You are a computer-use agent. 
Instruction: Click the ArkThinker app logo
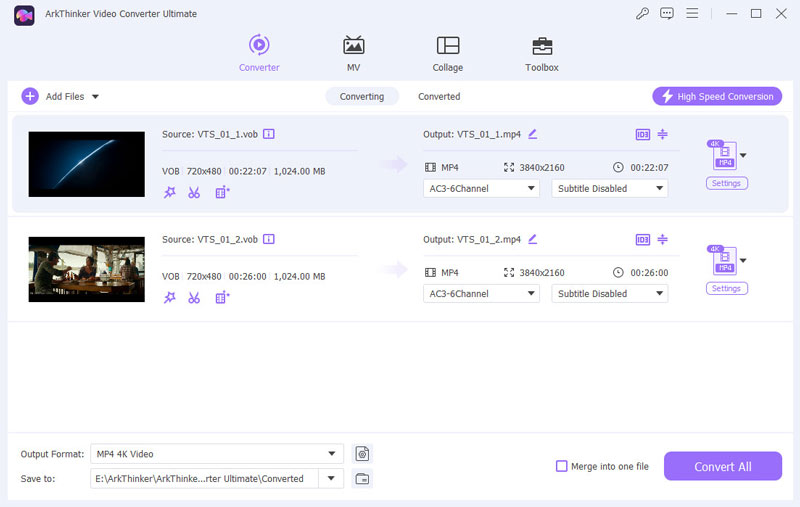point(24,15)
